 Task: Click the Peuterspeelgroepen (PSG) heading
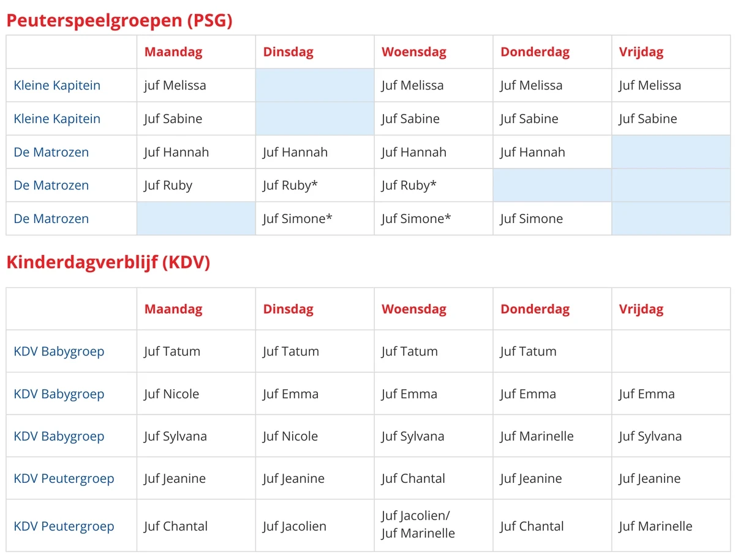pos(119,20)
